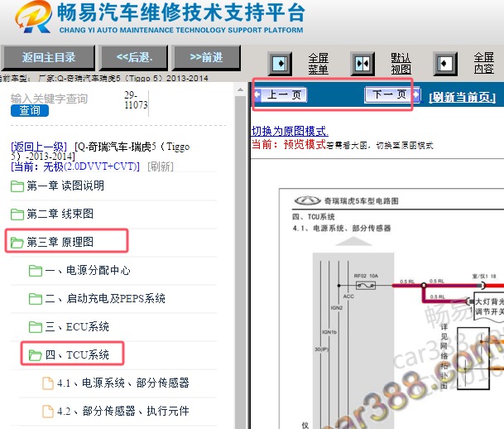Viewport: 504px width, 429px height.
Task: Click the blue 查询 search button
Action: pos(30,111)
